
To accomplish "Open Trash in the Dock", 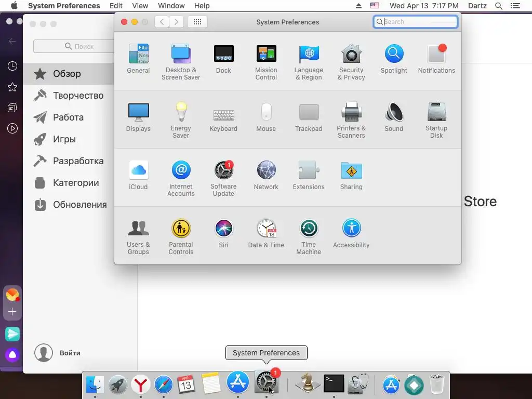I will pyautogui.click(x=436, y=384).
